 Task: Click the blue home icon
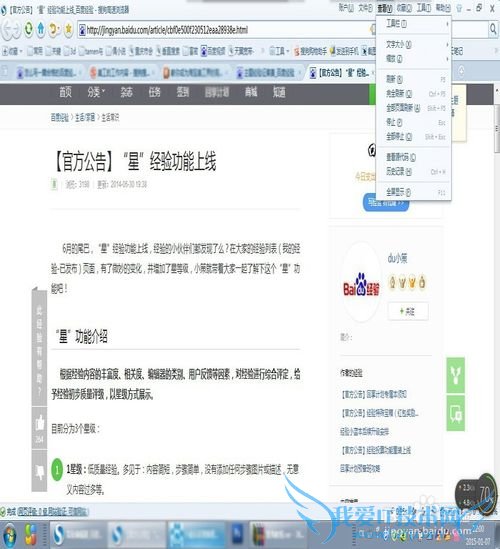click(x=41, y=29)
